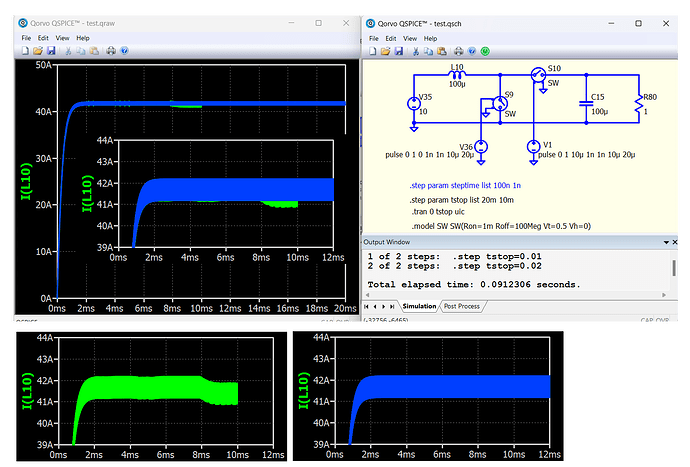Click Print icon in test.qsch toolbar
This screenshot has width=690, height=467.
pos(459,51)
